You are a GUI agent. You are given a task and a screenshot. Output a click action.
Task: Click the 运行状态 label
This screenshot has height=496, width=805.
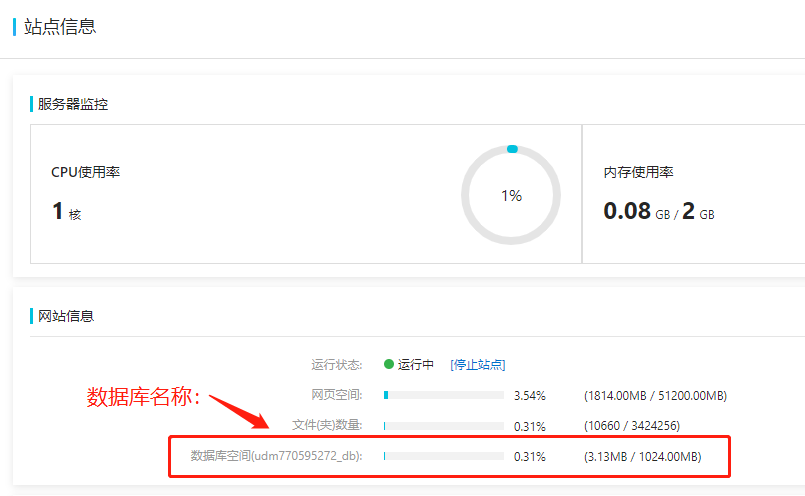click(337, 365)
